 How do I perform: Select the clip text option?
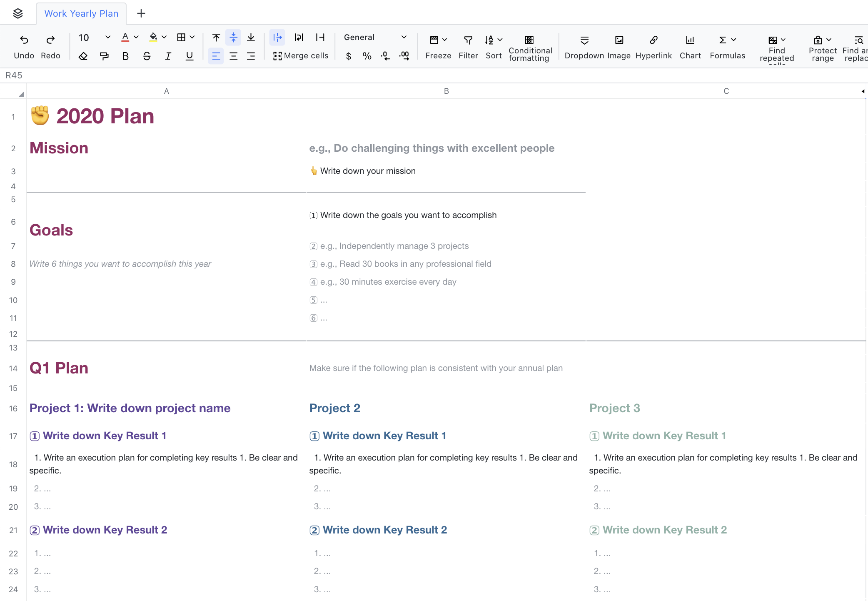coord(320,38)
